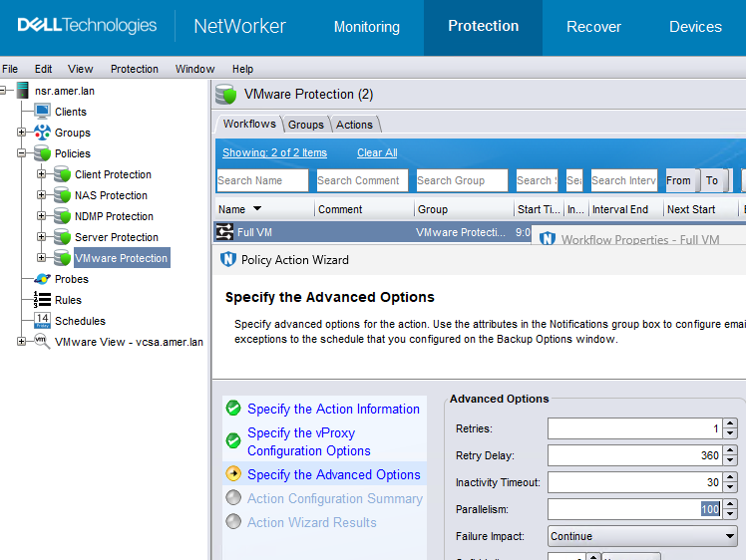Open the Protection menu in menu bar

[x=135, y=69]
